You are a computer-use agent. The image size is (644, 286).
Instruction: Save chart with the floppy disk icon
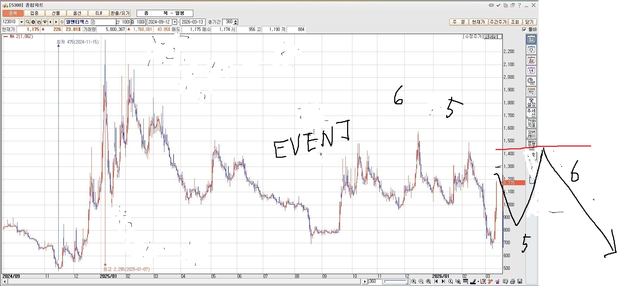[520, 281]
